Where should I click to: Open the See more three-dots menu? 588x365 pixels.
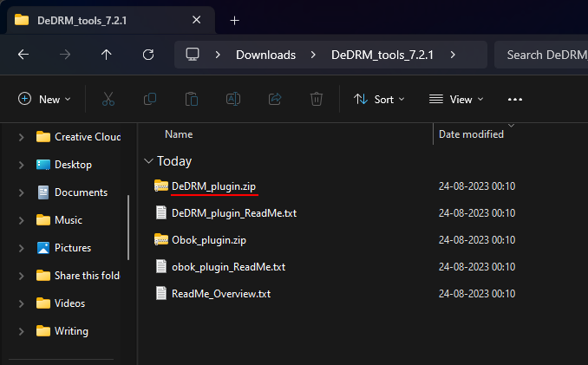(x=515, y=99)
